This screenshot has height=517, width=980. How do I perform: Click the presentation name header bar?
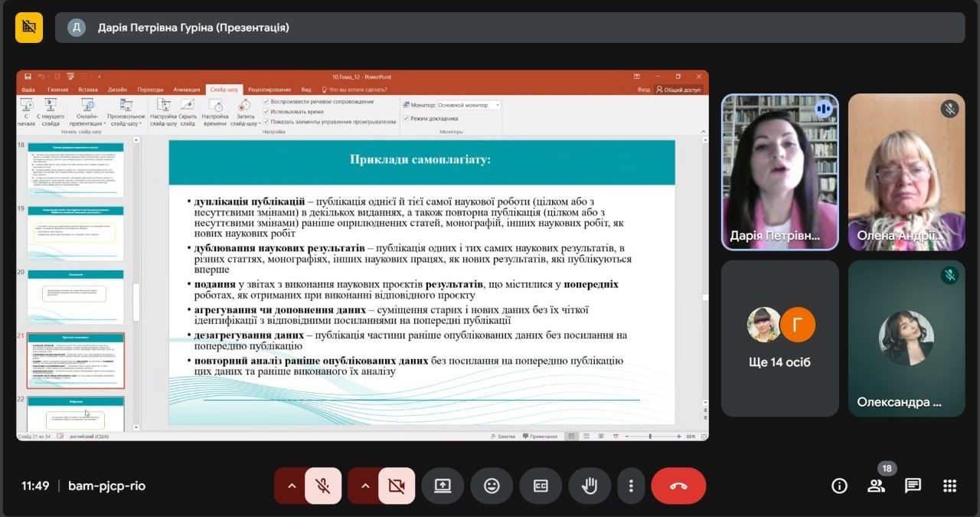coord(510,28)
